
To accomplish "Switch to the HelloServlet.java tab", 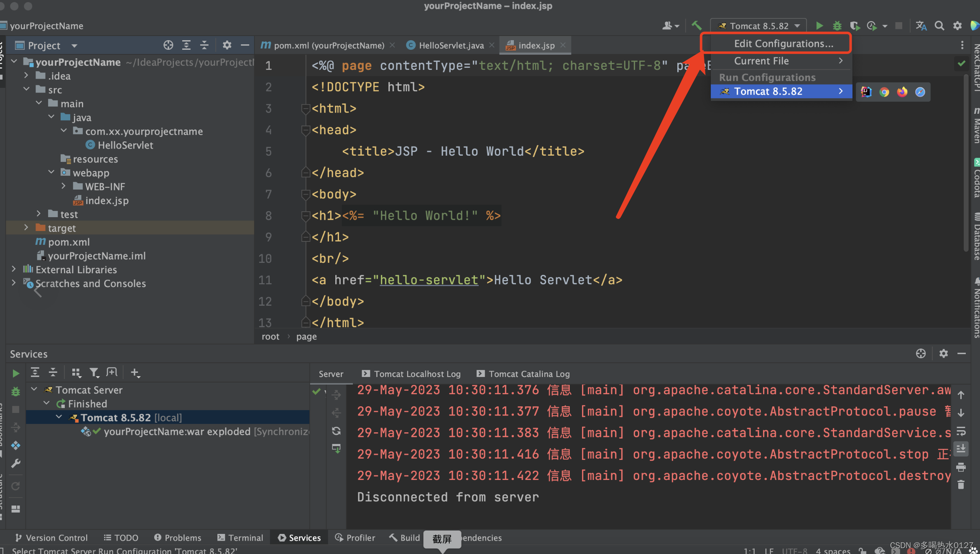I will [451, 45].
